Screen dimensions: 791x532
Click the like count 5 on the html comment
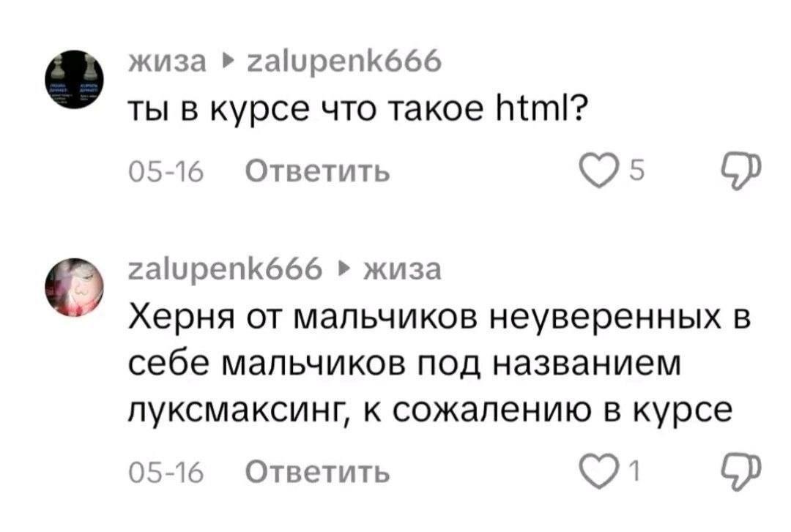click(x=637, y=170)
